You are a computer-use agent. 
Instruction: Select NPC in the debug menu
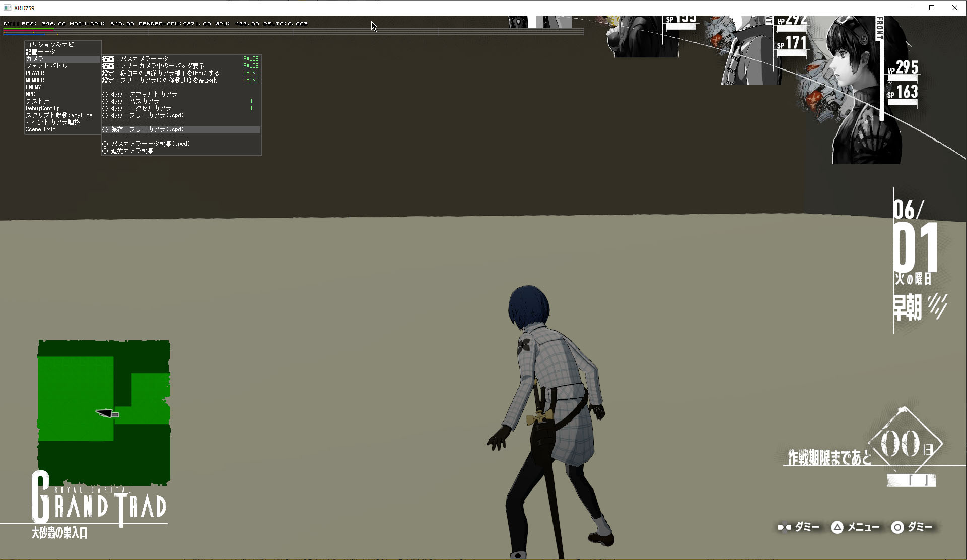31,94
